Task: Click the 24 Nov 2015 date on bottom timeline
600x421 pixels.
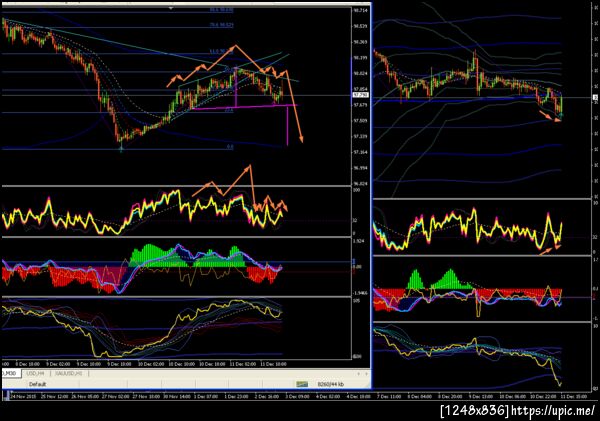Action: coord(23,397)
